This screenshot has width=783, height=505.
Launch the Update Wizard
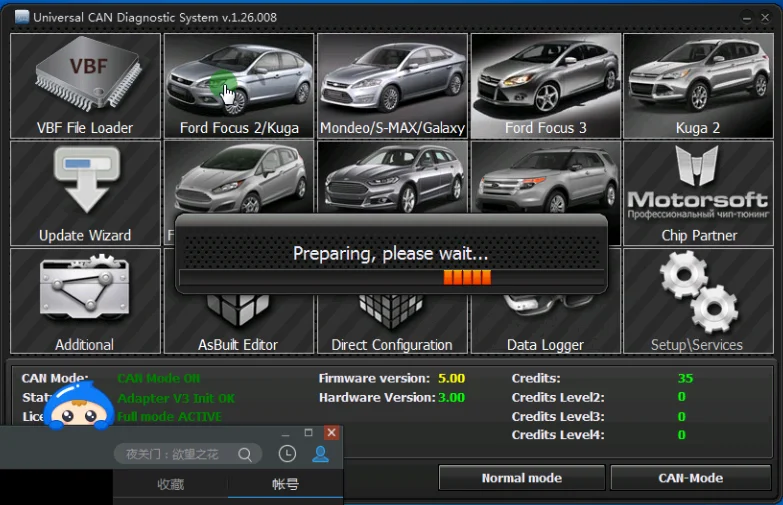click(85, 193)
